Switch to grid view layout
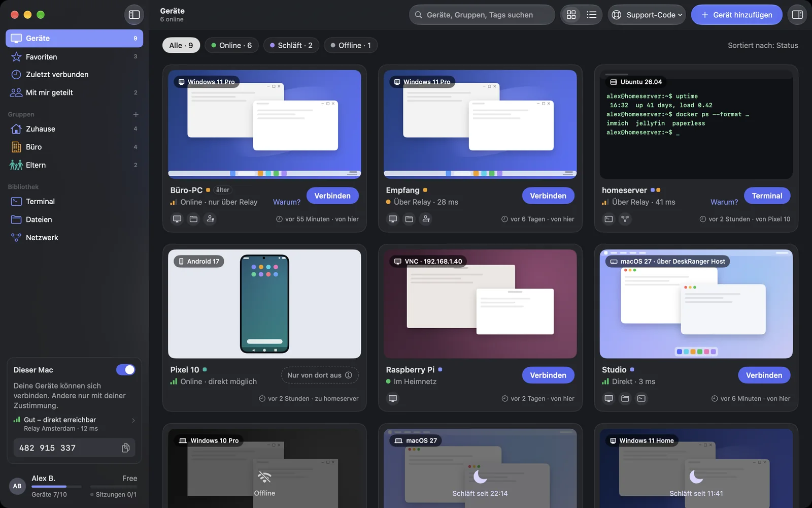The height and width of the screenshot is (508, 812). pos(571,15)
